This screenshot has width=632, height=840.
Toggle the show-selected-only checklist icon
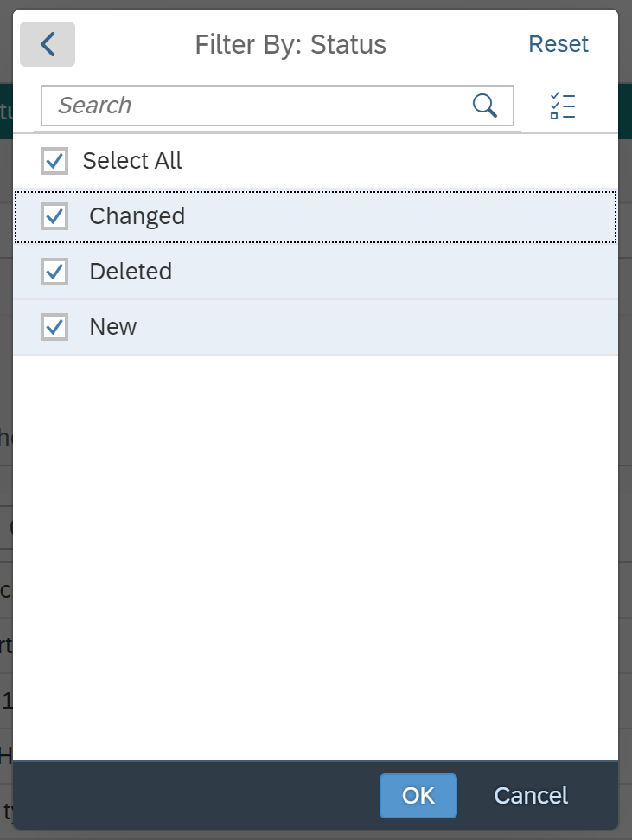(562, 106)
